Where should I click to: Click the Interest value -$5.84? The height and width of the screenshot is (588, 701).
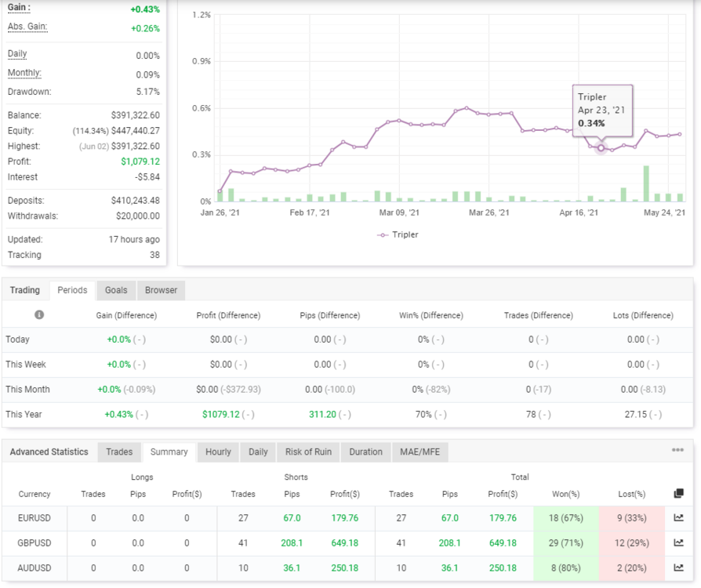point(147,177)
